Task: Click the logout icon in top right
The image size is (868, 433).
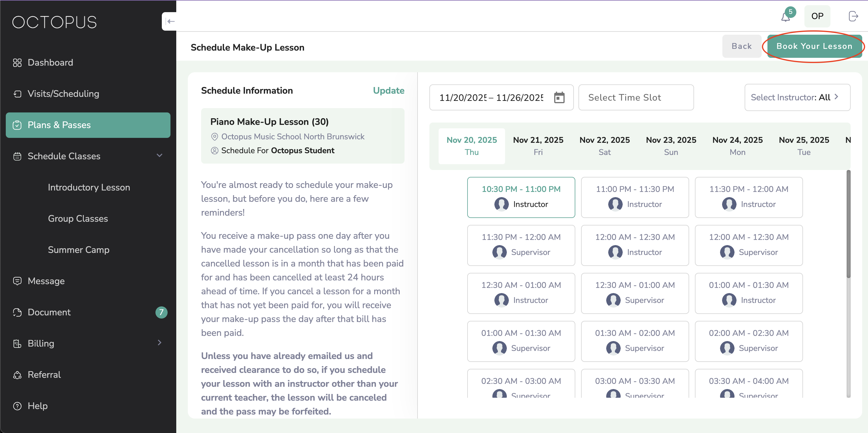Action: click(853, 16)
